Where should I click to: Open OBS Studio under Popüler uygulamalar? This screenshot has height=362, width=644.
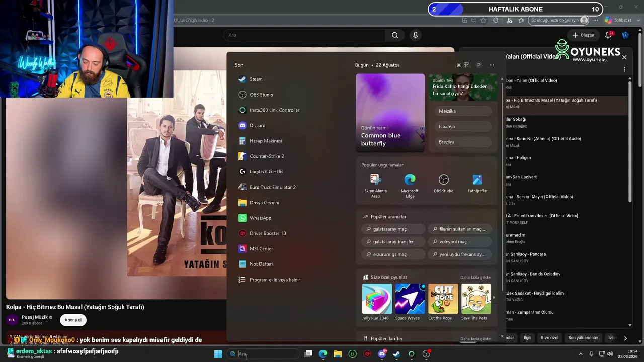click(x=443, y=184)
